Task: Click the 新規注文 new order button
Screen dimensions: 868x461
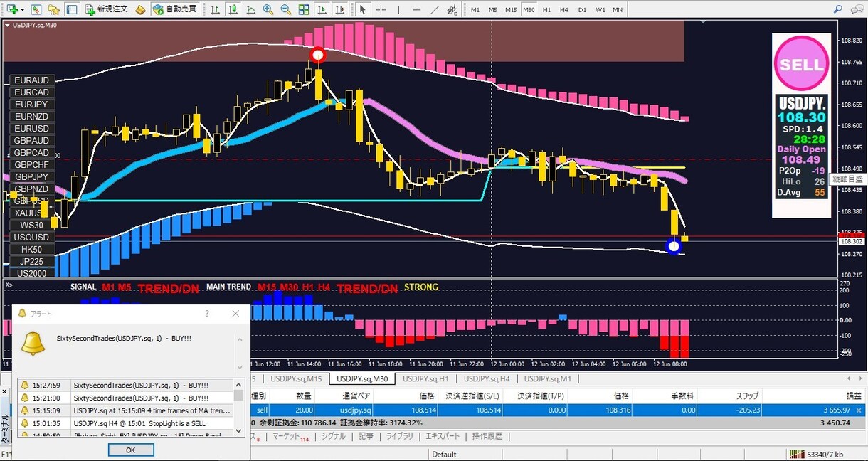Action: point(107,10)
